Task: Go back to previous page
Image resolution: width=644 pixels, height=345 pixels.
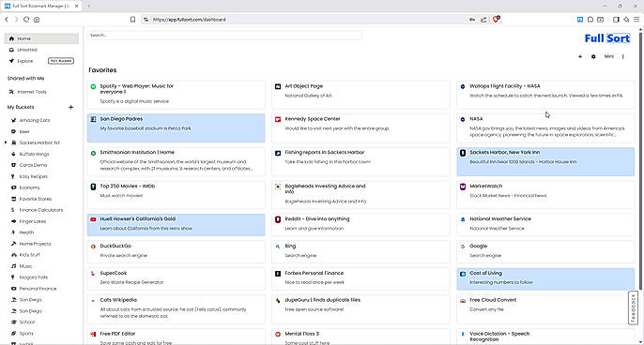Action: (7, 20)
